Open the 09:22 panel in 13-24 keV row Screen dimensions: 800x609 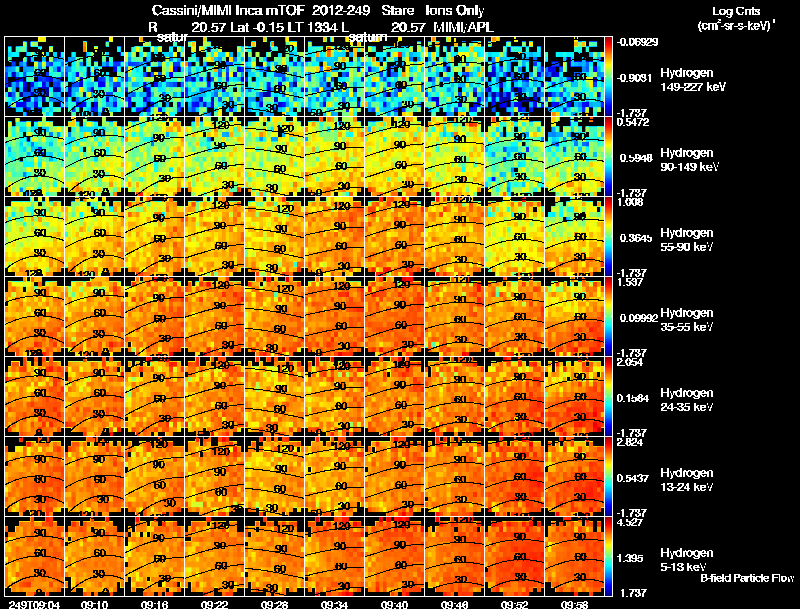coord(214,477)
